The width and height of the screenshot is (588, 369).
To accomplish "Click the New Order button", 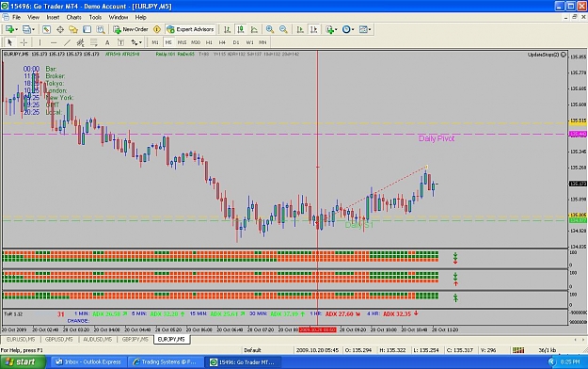I will point(131,29).
